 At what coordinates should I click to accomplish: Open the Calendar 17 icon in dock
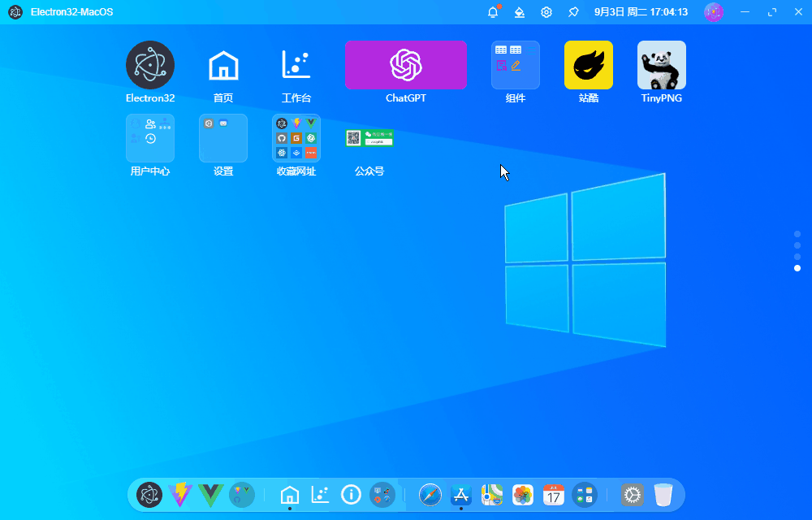pos(554,495)
